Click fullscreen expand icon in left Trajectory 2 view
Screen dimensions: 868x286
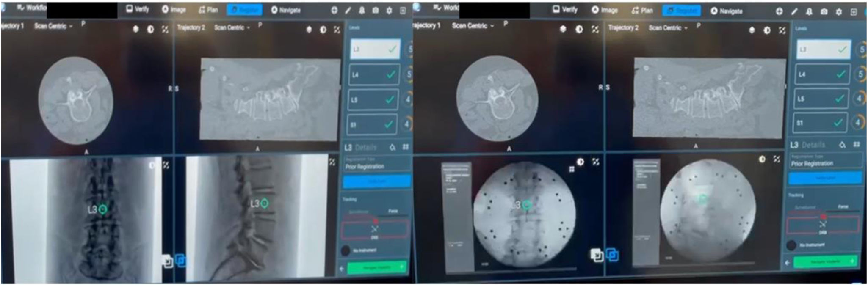coord(337,30)
